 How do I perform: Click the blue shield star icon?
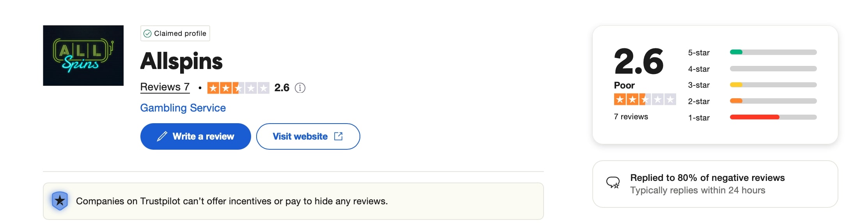[x=60, y=201]
